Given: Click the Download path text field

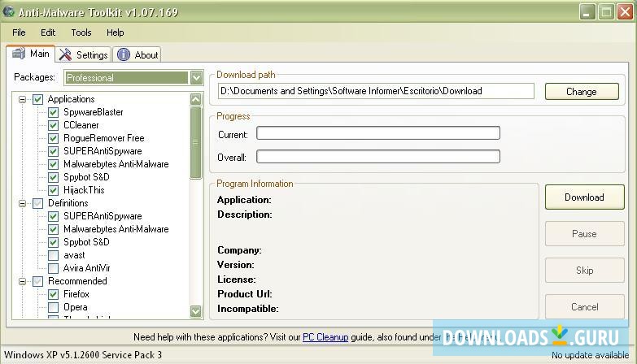Looking at the screenshot, I should [x=376, y=91].
